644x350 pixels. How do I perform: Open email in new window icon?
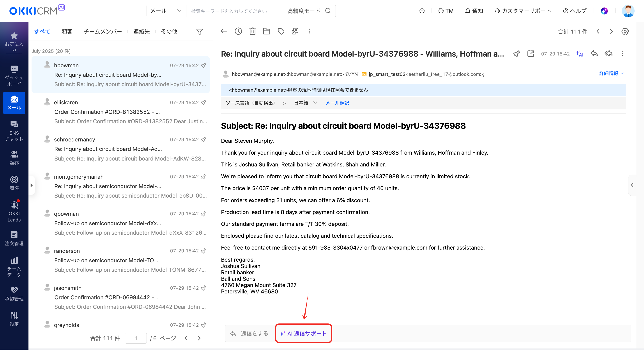pyautogui.click(x=531, y=54)
